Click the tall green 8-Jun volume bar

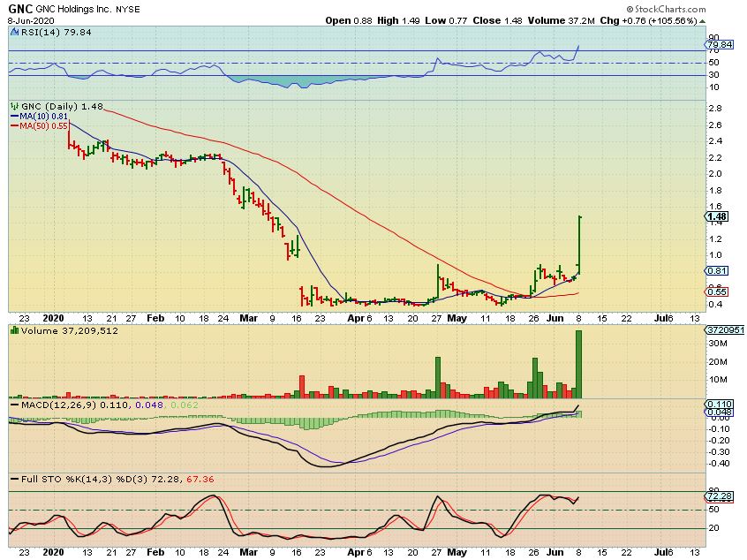pos(579,364)
